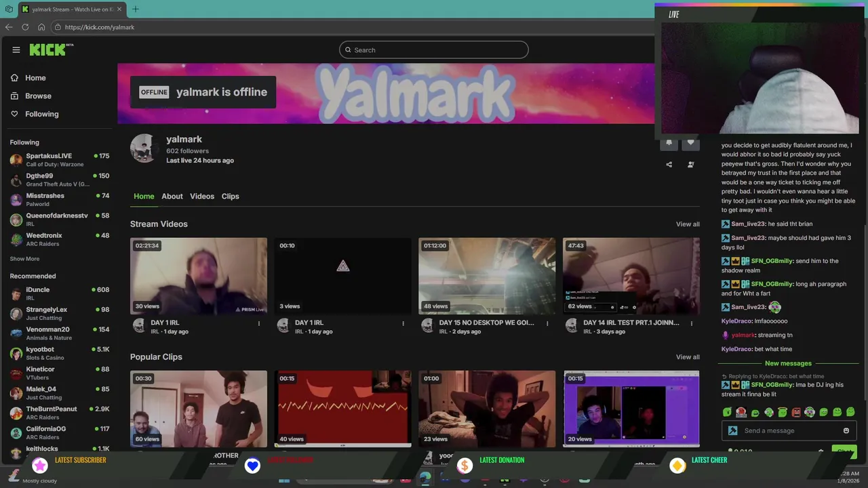Open Weedtronix channel in sidebar
Image resolution: width=868 pixels, height=488 pixels.
60,239
